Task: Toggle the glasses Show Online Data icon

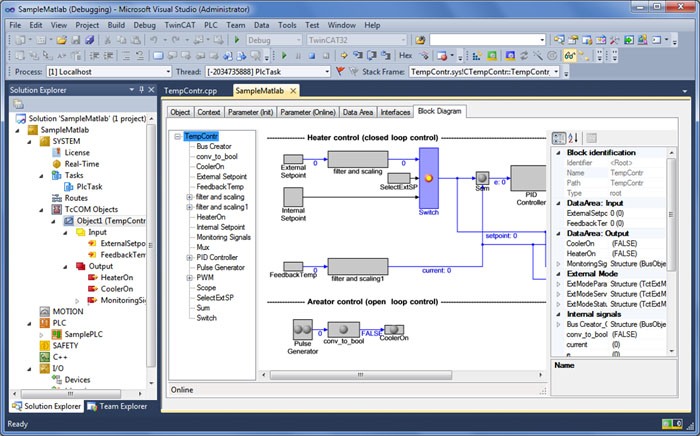Action: click(569, 56)
